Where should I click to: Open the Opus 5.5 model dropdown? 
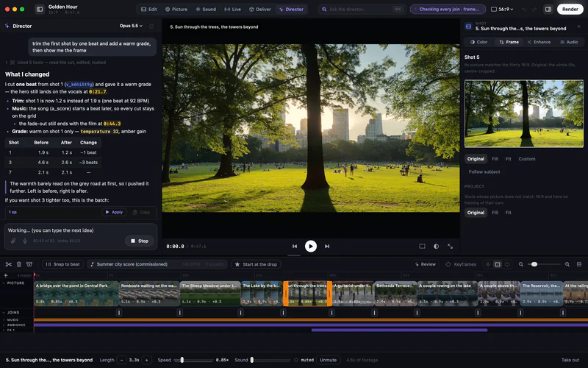131,26
